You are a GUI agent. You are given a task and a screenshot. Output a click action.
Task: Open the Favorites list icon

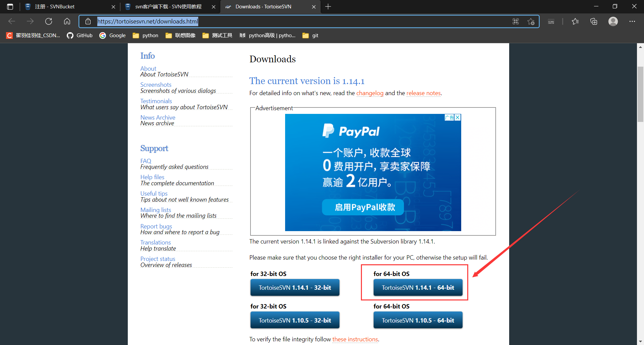(575, 21)
